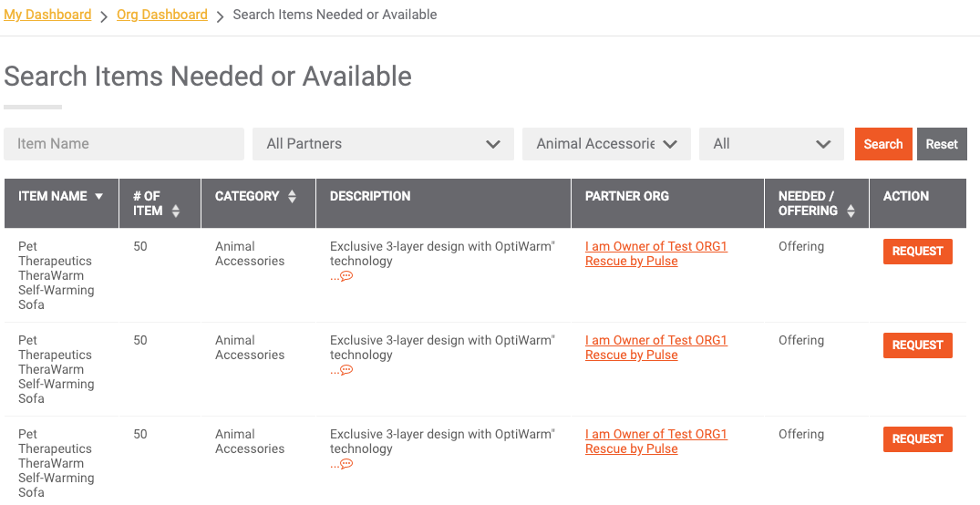Click Request button in second row
The image size is (980, 505).
917,345
